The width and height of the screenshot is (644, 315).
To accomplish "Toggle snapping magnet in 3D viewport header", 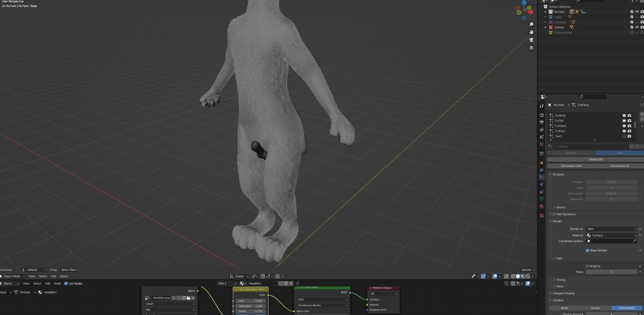I will 263,276.
